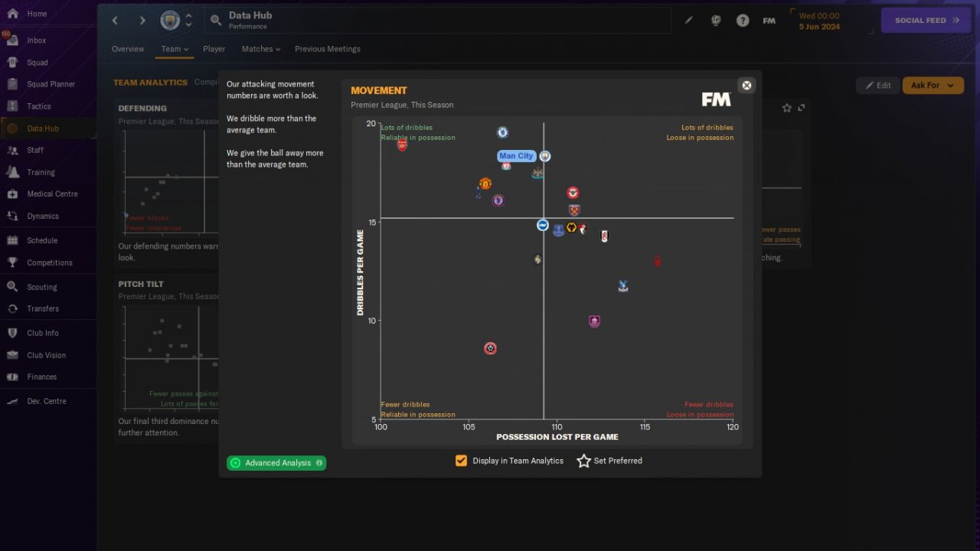This screenshot has width=980, height=551.
Task: Open Dynamics in the sidebar
Action: tap(43, 216)
